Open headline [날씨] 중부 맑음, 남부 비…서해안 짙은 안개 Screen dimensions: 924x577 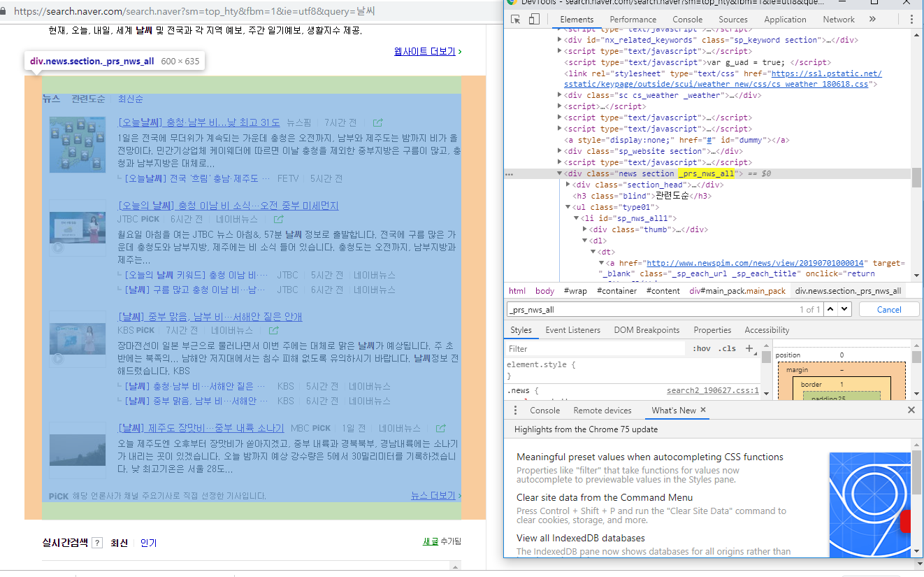click(x=210, y=317)
